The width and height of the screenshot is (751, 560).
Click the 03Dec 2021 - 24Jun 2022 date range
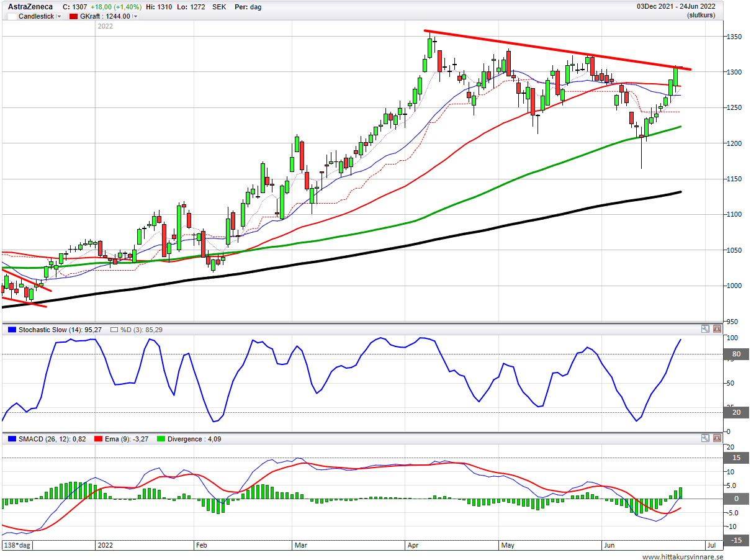676,7
